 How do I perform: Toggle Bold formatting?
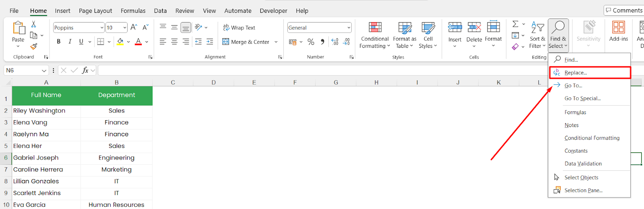coord(59,41)
